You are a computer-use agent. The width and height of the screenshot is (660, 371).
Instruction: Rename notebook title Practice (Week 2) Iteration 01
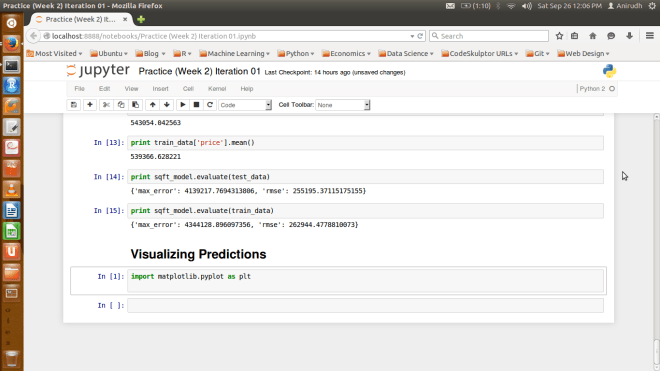(x=200, y=72)
